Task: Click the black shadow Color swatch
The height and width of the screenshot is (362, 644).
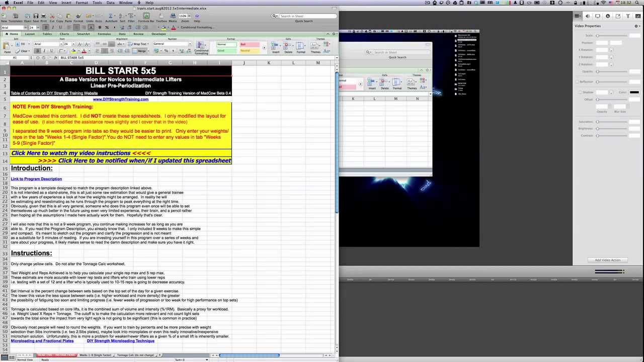Action: pos(634,92)
